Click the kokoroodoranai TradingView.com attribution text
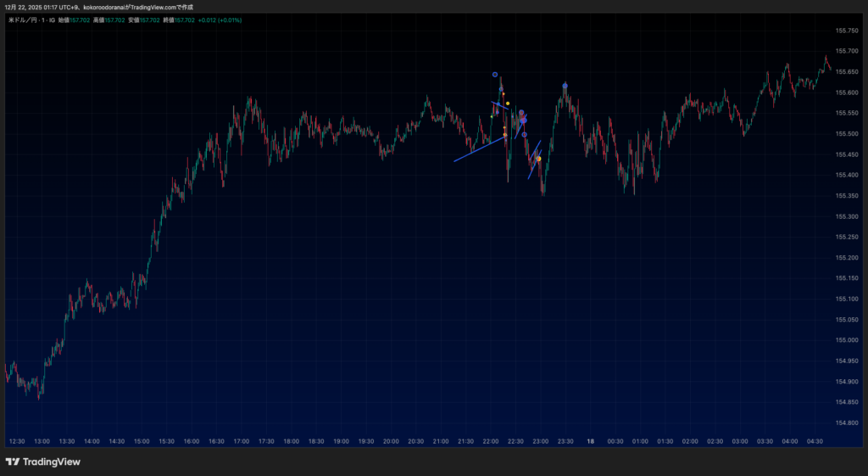Viewport: 868px width, 476px height. click(137, 7)
